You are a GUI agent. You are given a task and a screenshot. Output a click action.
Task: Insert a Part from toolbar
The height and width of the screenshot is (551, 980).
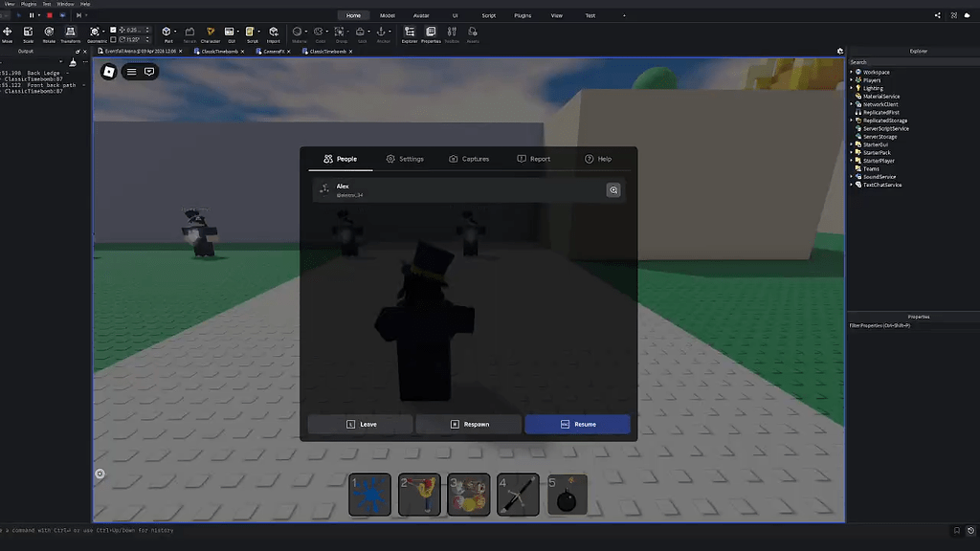[x=167, y=33]
